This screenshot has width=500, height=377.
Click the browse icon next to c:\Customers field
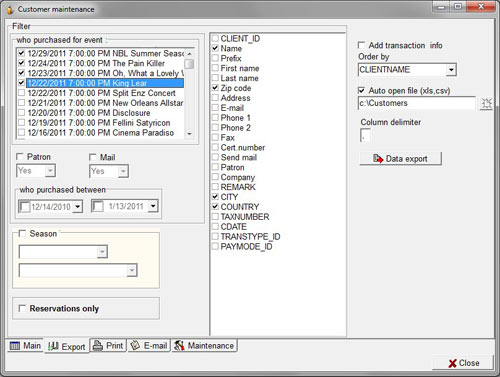(x=486, y=103)
